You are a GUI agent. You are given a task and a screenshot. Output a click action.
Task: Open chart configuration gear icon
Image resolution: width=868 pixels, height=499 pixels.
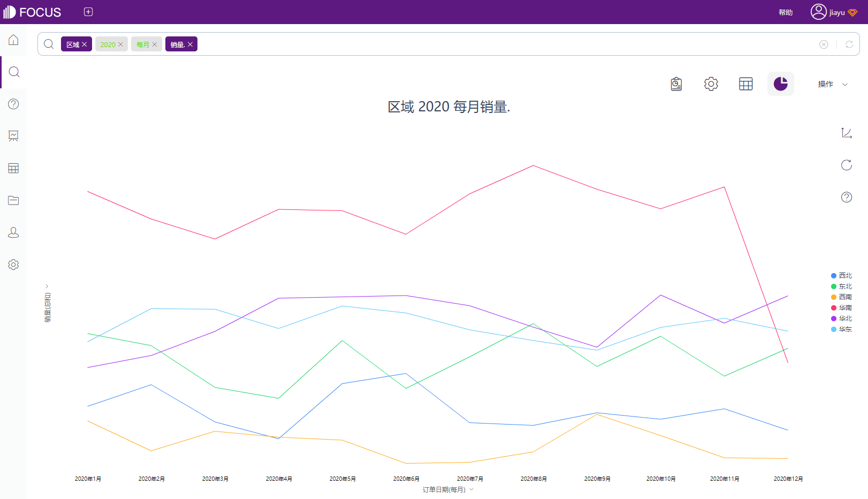(x=711, y=84)
